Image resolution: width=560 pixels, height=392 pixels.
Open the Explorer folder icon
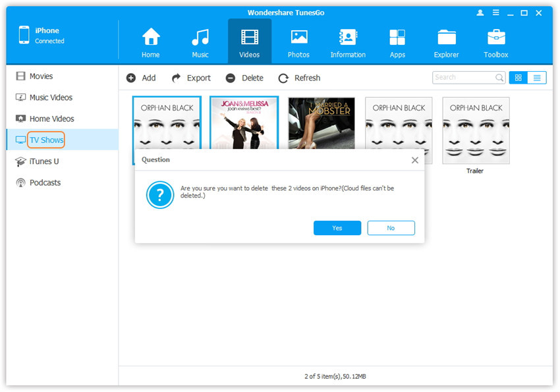[x=447, y=38]
